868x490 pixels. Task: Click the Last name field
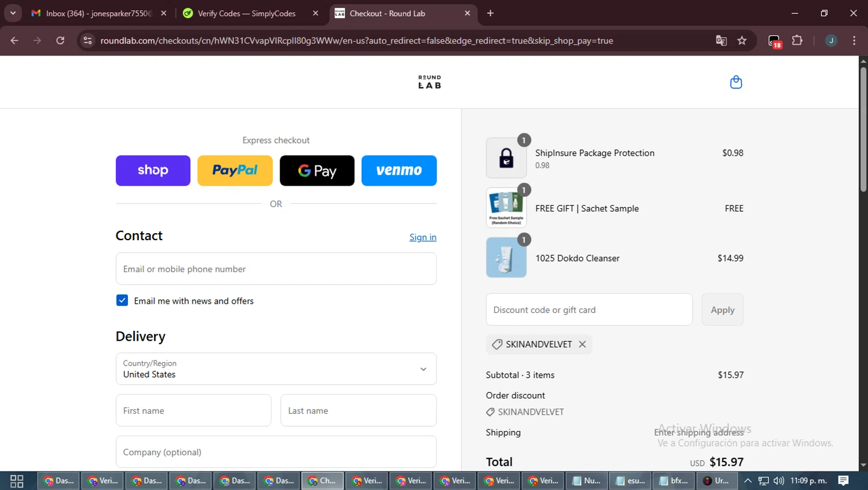[x=359, y=411]
